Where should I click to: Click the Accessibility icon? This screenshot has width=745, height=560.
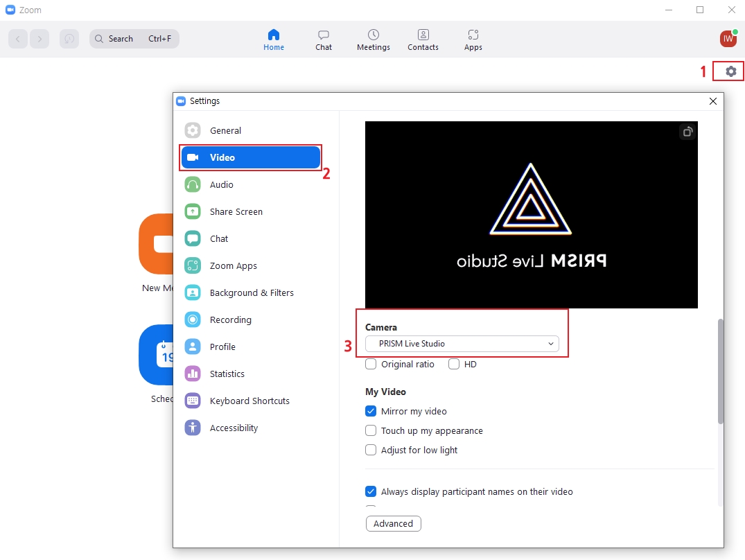[x=193, y=428]
